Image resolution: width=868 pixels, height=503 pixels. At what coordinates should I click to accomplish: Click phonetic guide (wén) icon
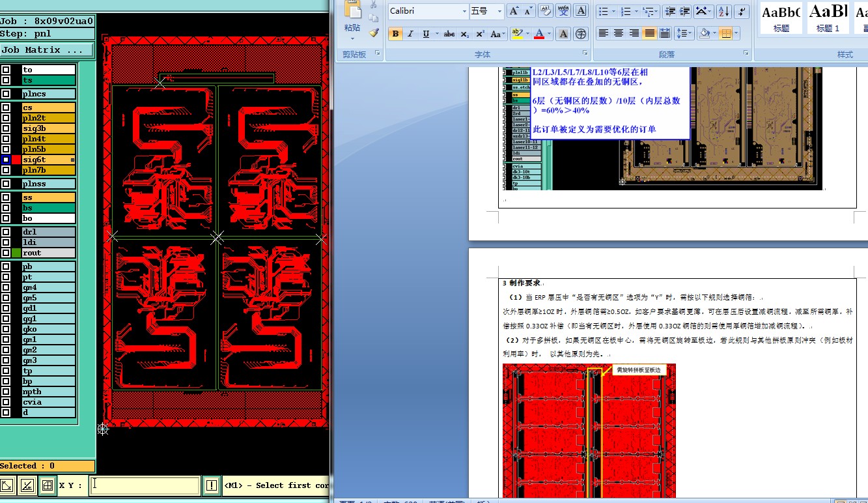tap(564, 11)
